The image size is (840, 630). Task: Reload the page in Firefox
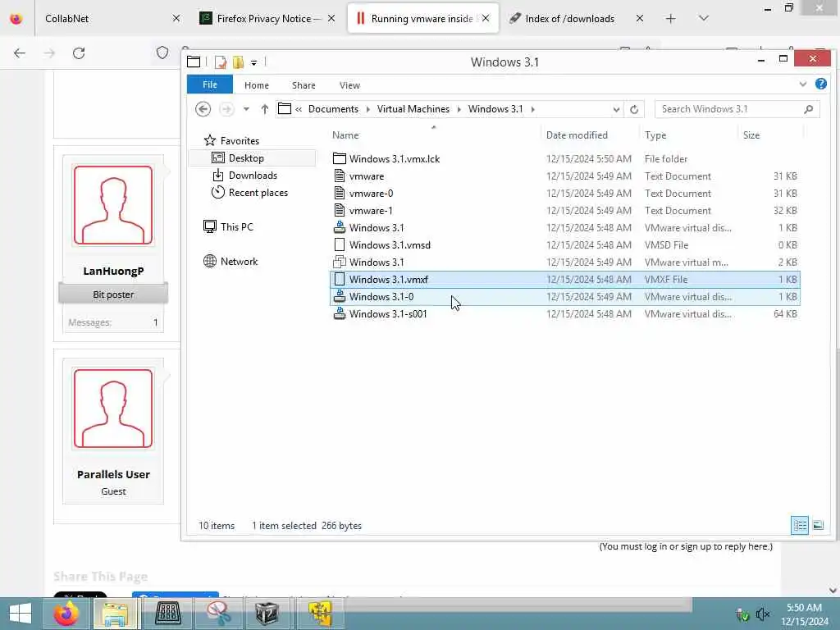pyautogui.click(x=79, y=53)
